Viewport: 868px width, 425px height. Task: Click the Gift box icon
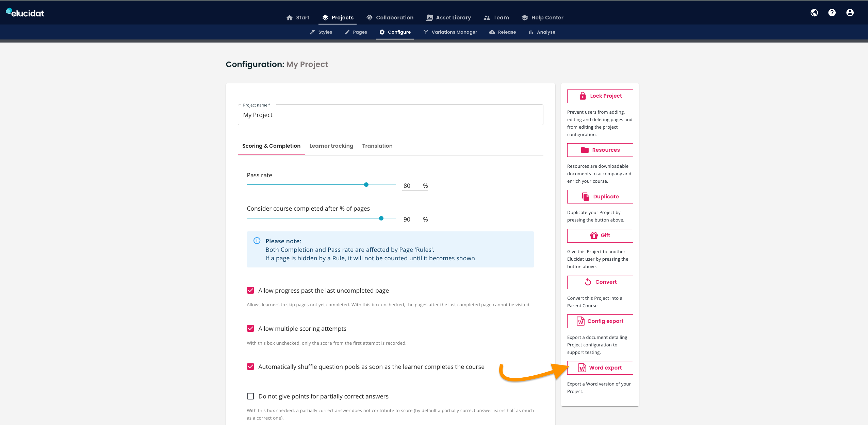594,235
